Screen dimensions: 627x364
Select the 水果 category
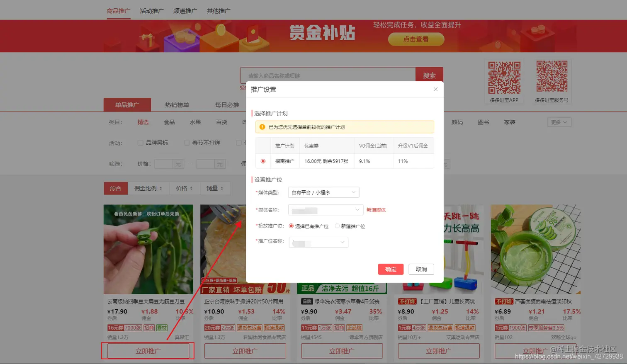click(195, 122)
